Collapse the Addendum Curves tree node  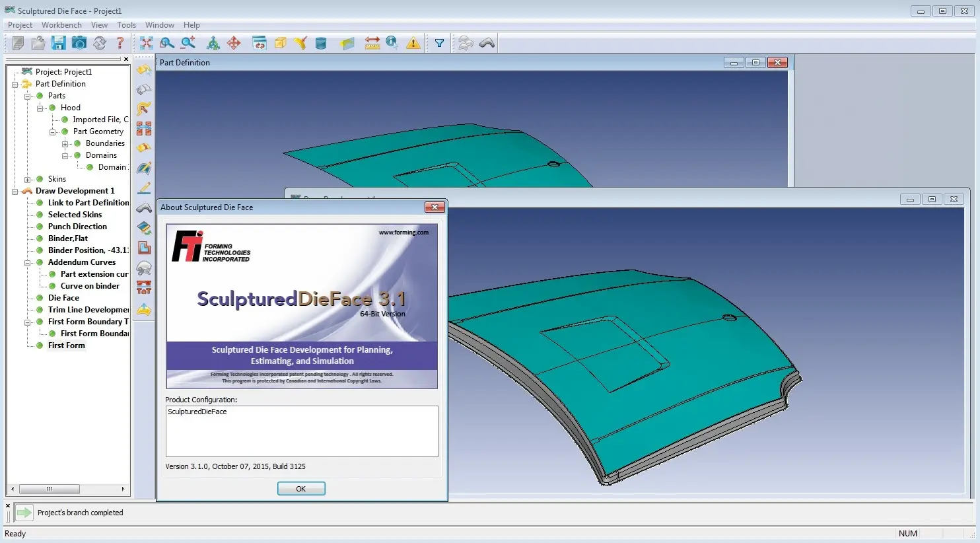coord(28,263)
